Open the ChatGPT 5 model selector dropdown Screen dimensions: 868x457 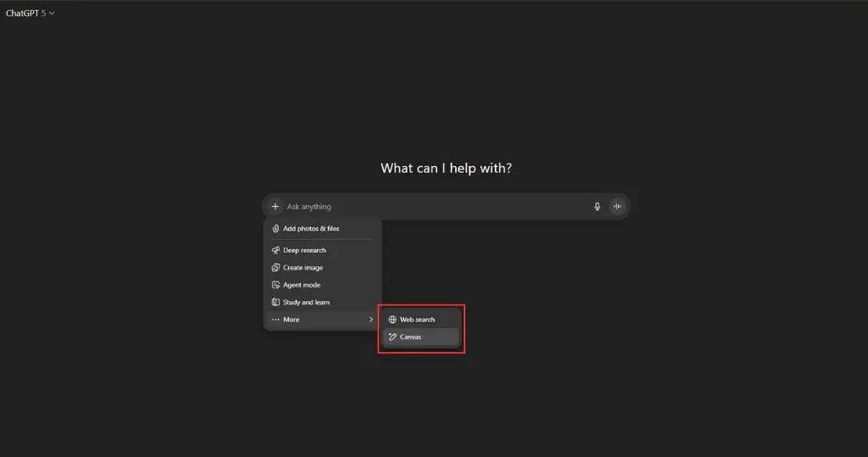point(30,14)
